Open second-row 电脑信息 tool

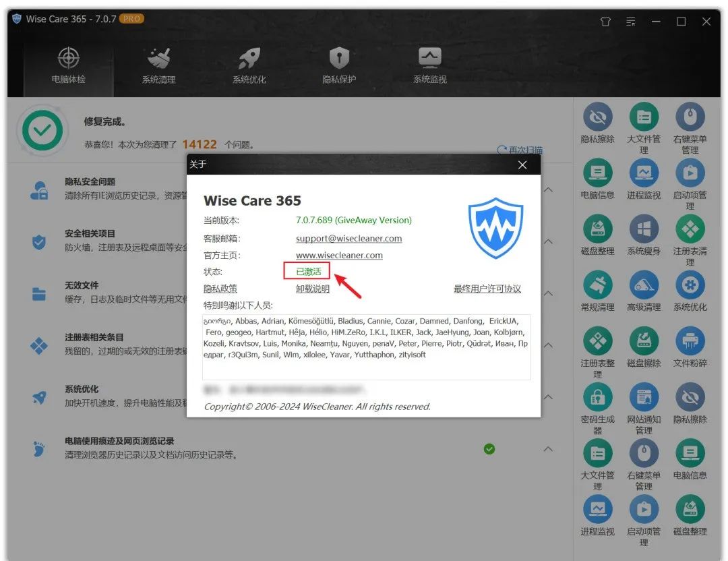(x=597, y=179)
